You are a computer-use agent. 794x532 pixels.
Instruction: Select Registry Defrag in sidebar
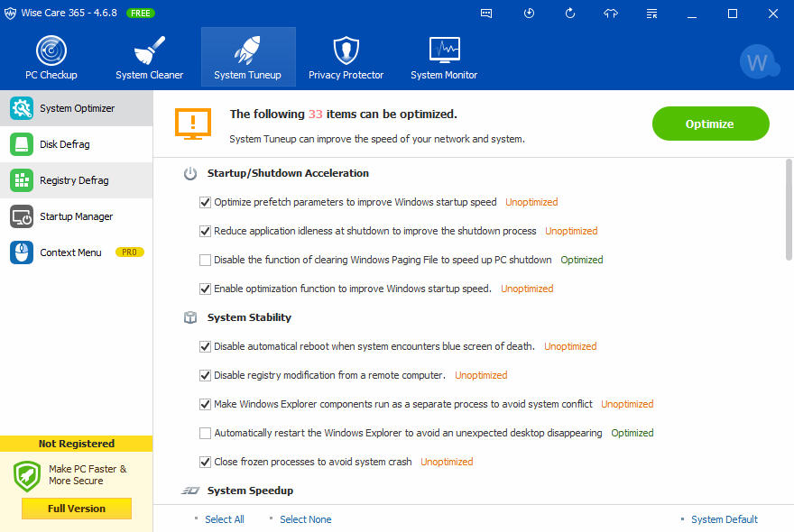(x=77, y=180)
